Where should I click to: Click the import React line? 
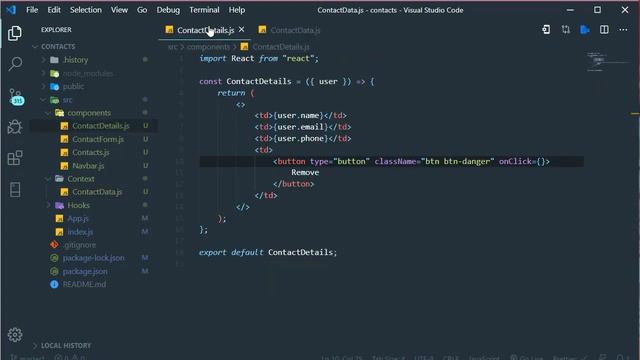[259, 58]
